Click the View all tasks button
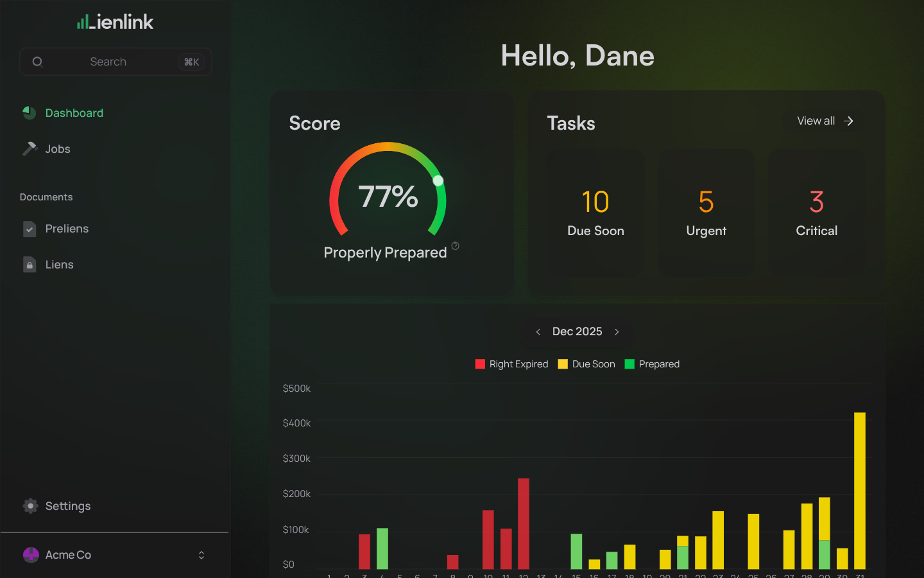This screenshot has height=578, width=924. tap(823, 121)
